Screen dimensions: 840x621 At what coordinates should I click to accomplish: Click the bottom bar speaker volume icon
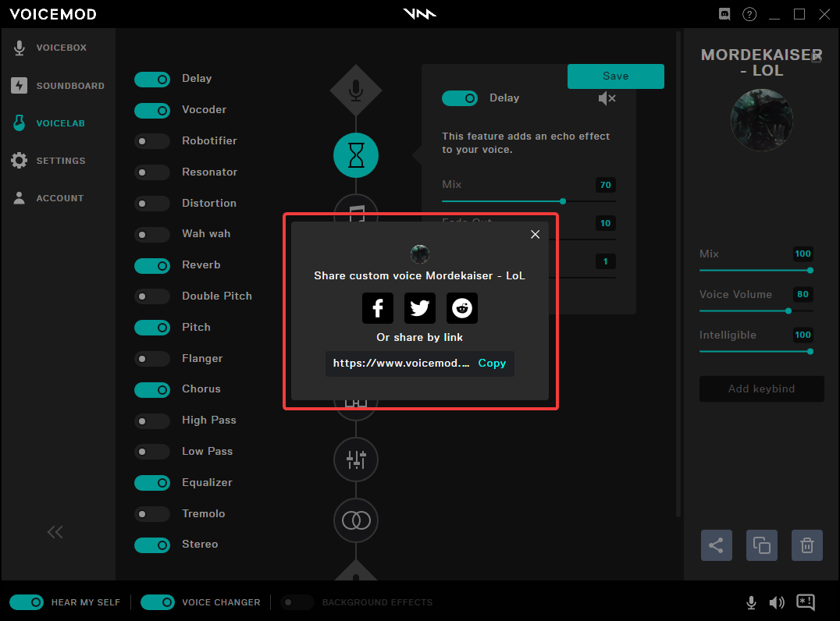coord(776,603)
